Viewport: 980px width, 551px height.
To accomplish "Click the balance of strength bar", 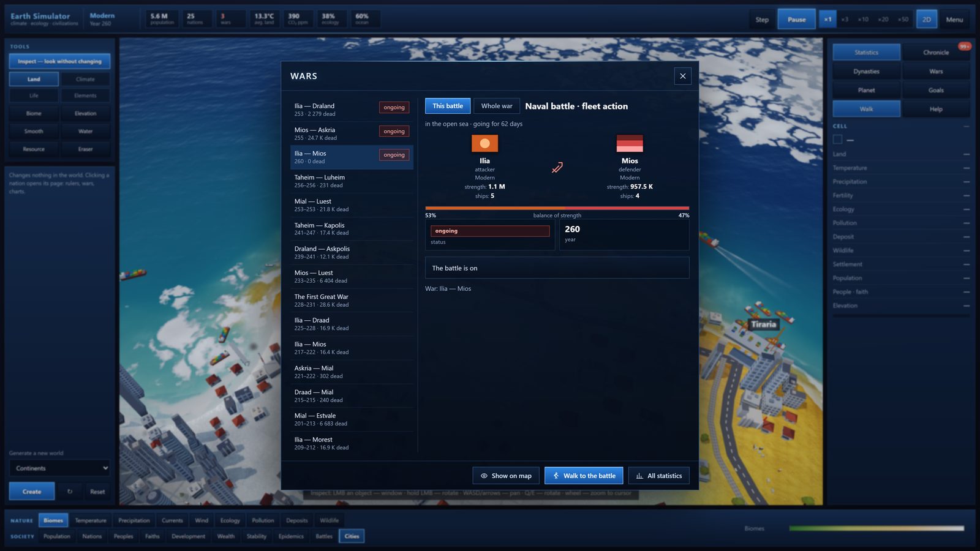I will coord(557,208).
